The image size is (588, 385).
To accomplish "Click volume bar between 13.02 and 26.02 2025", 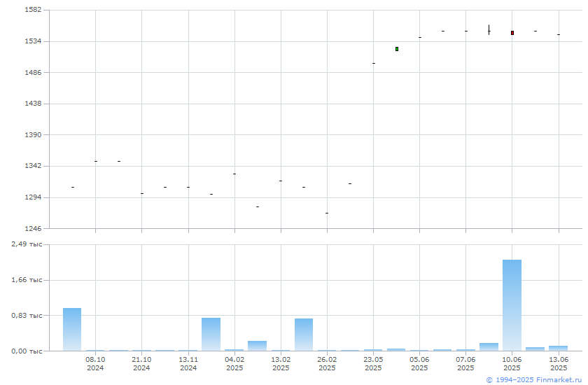I will tap(304, 335).
